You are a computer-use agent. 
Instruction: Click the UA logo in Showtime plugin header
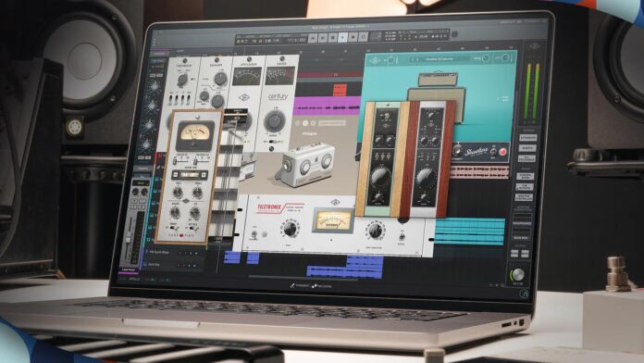[x=375, y=61]
